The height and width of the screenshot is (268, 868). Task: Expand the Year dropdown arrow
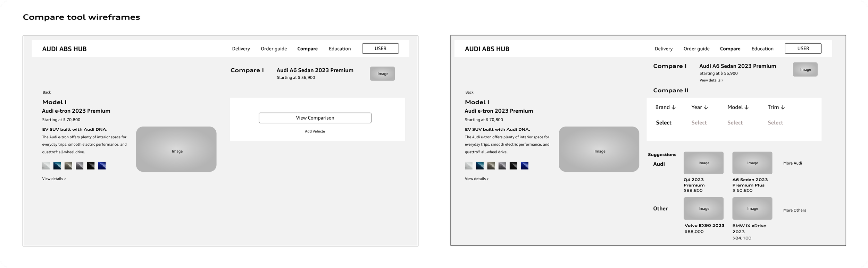coord(706,107)
